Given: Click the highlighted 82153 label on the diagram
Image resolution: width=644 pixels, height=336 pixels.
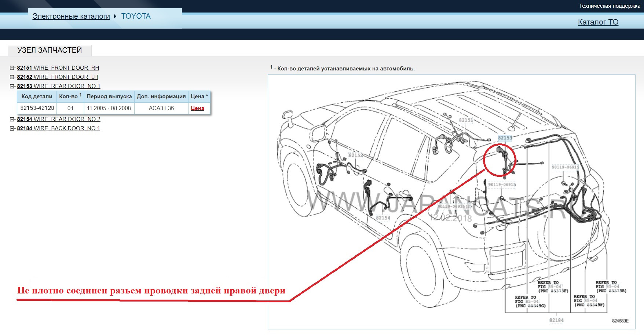Looking at the screenshot, I should tap(505, 138).
